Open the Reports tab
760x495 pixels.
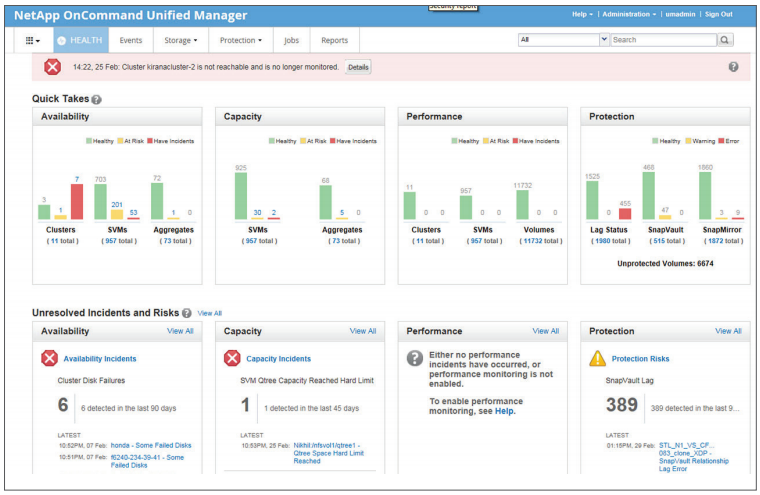(x=334, y=40)
